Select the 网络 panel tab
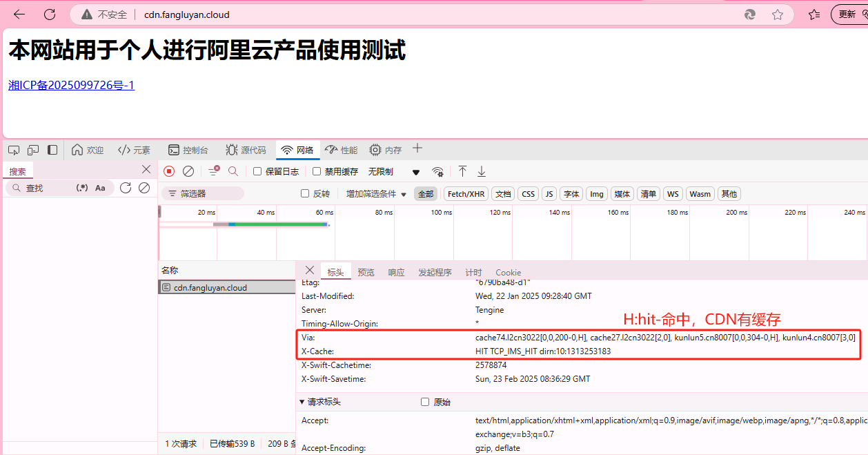Image resolution: width=868 pixels, height=455 pixels. pos(297,150)
